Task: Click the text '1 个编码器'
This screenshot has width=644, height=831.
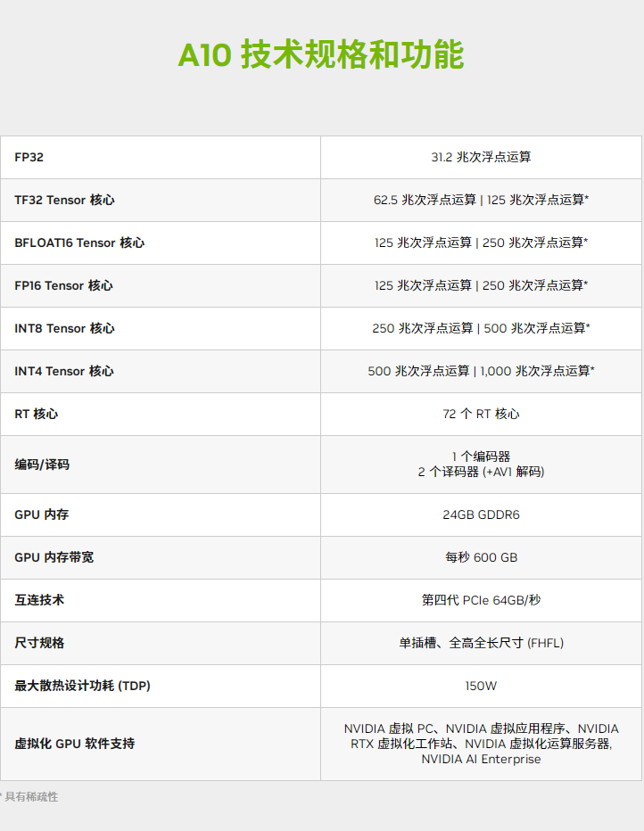Action: pyautogui.click(x=481, y=457)
